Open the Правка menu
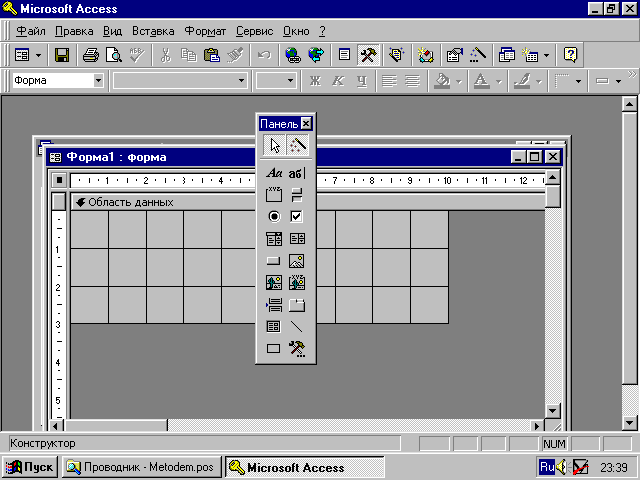This screenshot has width=640, height=480. 74,31
